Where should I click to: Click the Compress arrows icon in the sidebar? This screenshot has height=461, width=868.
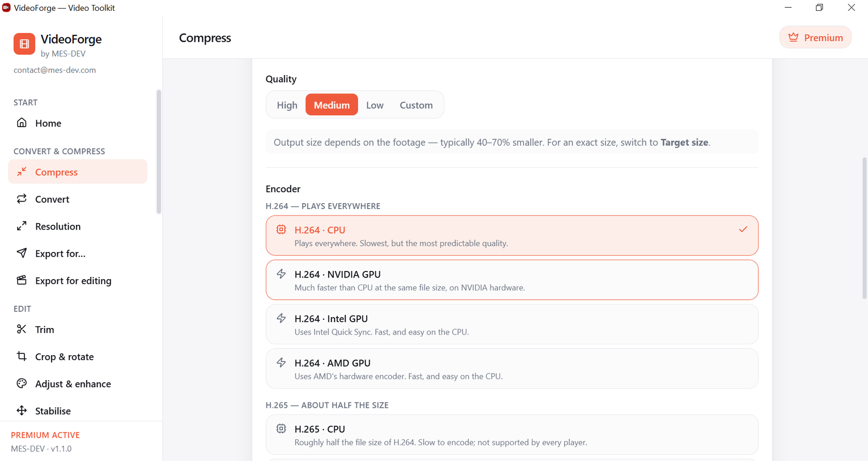pos(22,172)
